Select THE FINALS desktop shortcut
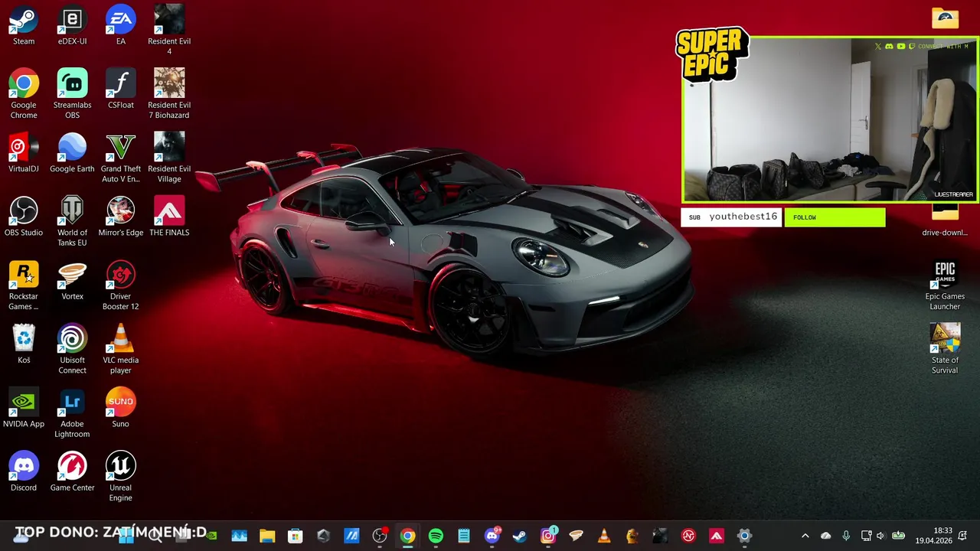The image size is (980, 551). pyautogui.click(x=169, y=217)
